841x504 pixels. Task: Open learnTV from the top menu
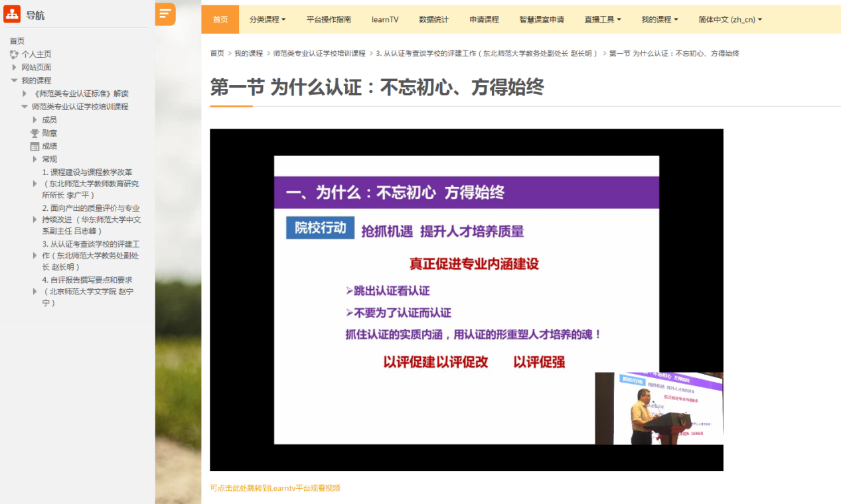(x=385, y=20)
